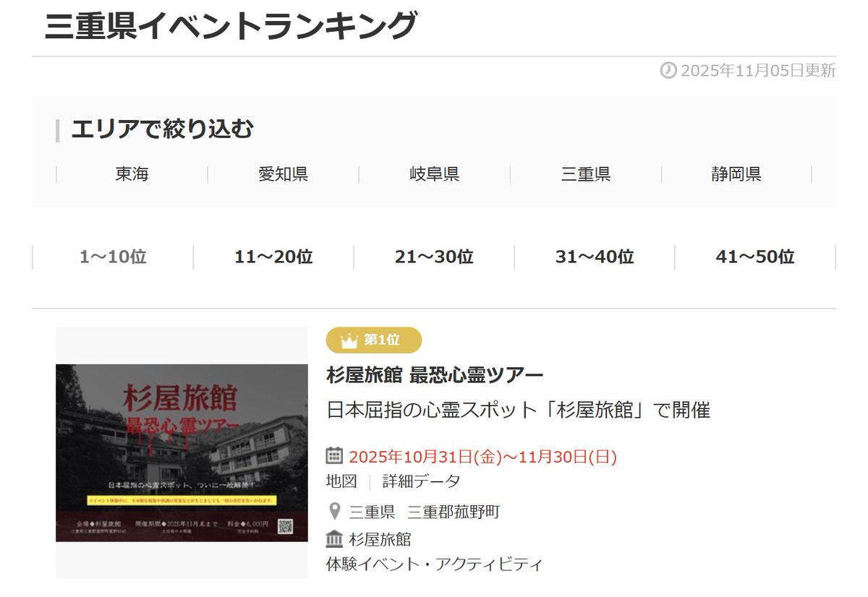Click the 三重県イベントランキング page heading
This screenshot has width=868, height=597.
231,26
